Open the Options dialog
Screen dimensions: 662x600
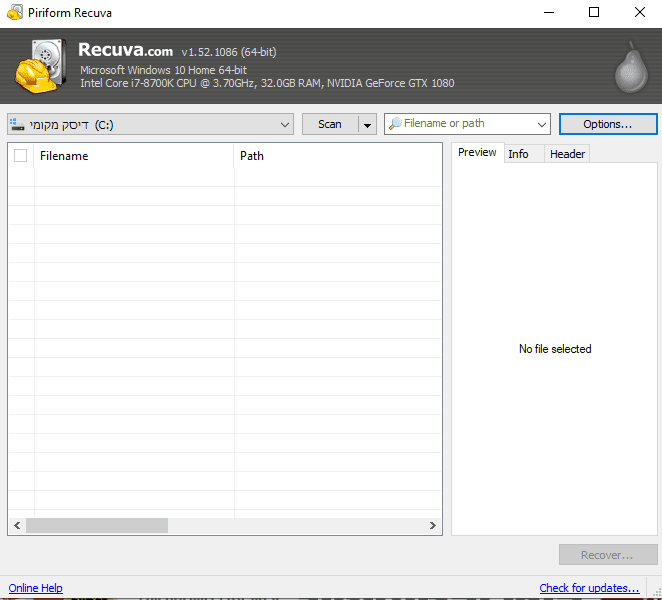tap(608, 124)
